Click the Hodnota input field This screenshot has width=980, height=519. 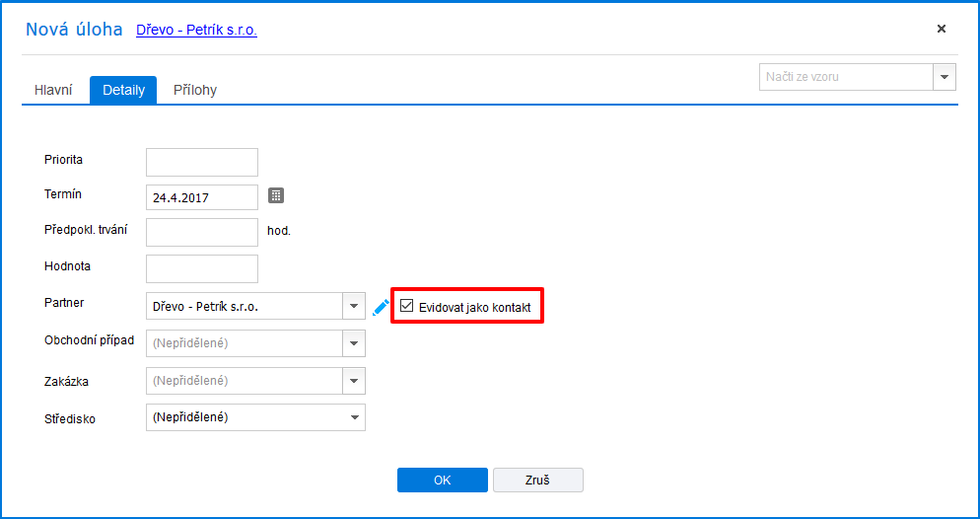[x=202, y=269]
